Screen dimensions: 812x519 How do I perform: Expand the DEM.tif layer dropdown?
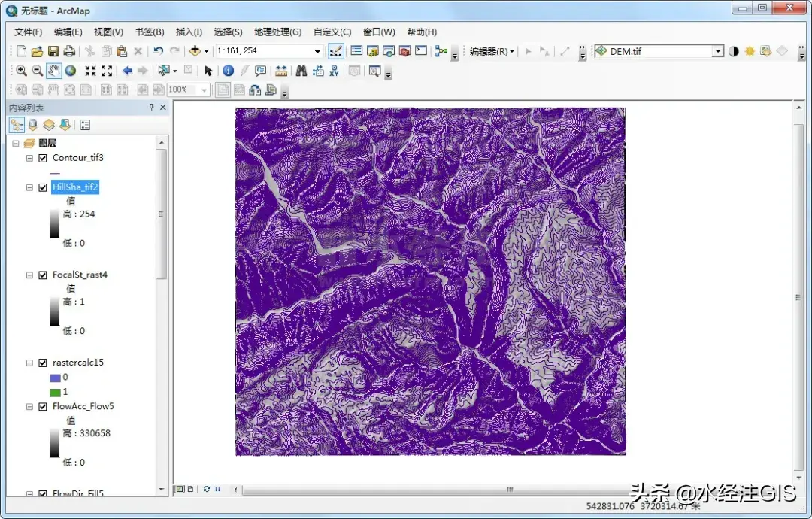(x=718, y=51)
